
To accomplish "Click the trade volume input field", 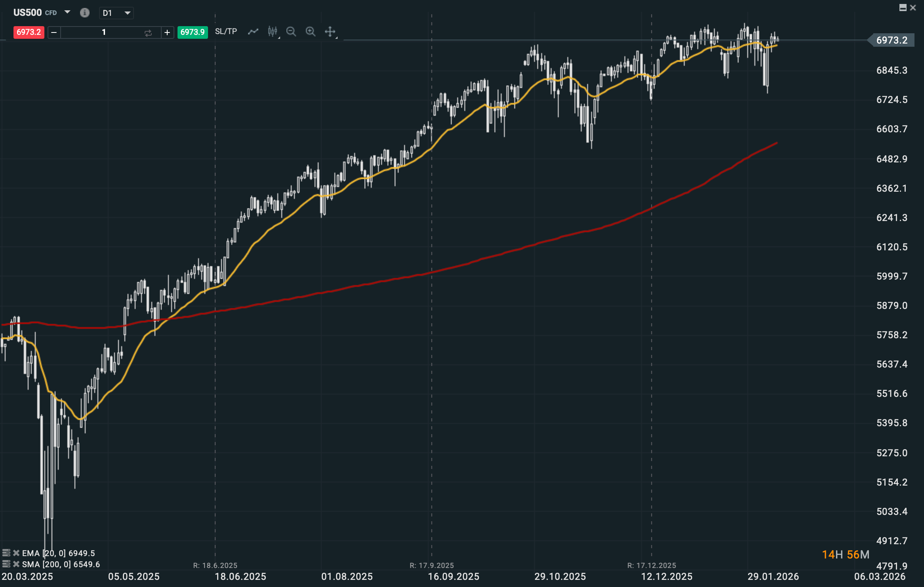I will [104, 32].
